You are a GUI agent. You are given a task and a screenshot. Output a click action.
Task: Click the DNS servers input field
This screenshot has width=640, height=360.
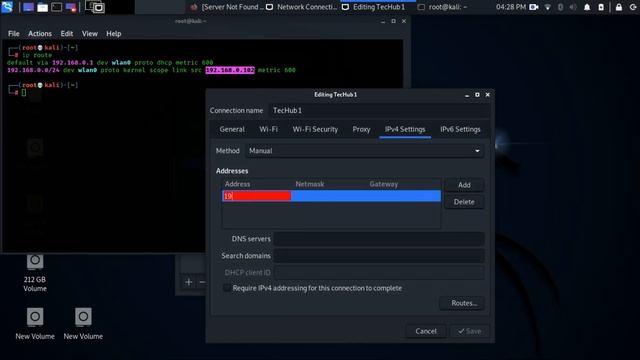click(379, 239)
